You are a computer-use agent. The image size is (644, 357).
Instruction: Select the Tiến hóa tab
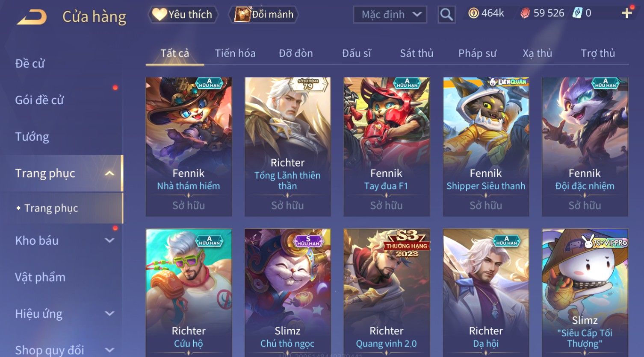coord(235,53)
